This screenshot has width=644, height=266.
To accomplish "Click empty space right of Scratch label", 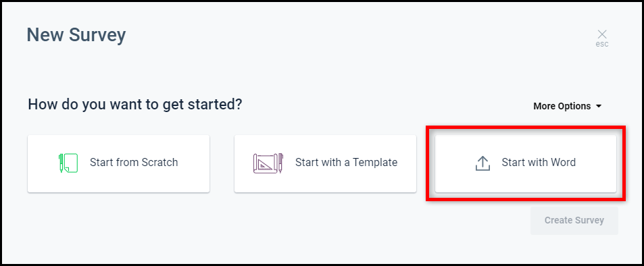I will [193, 163].
